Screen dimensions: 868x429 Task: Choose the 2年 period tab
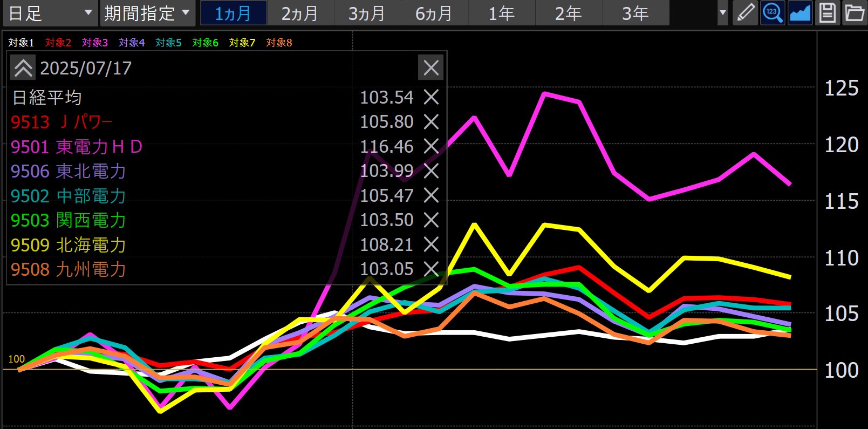point(568,13)
